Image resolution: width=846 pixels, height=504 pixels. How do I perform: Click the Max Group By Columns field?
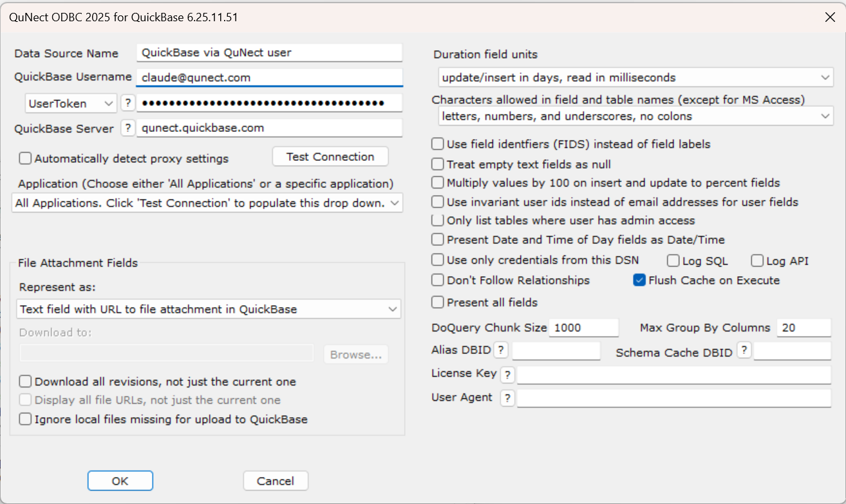(x=804, y=328)
